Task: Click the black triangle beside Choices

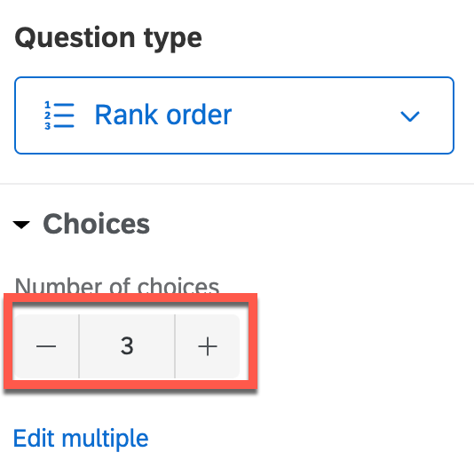Action: [x=21, y=225]
